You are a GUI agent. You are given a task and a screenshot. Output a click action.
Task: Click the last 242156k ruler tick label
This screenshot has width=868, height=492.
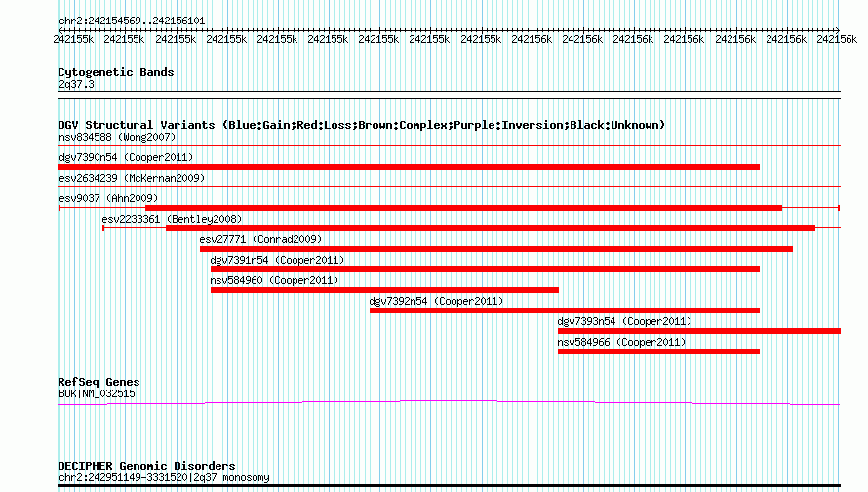tap(837, 39)
